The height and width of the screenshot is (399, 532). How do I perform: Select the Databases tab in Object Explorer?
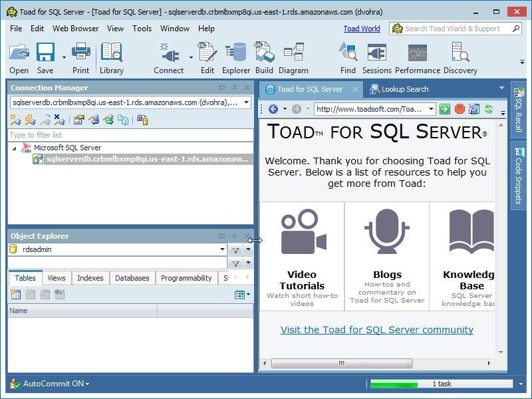(x=132, y=278)
